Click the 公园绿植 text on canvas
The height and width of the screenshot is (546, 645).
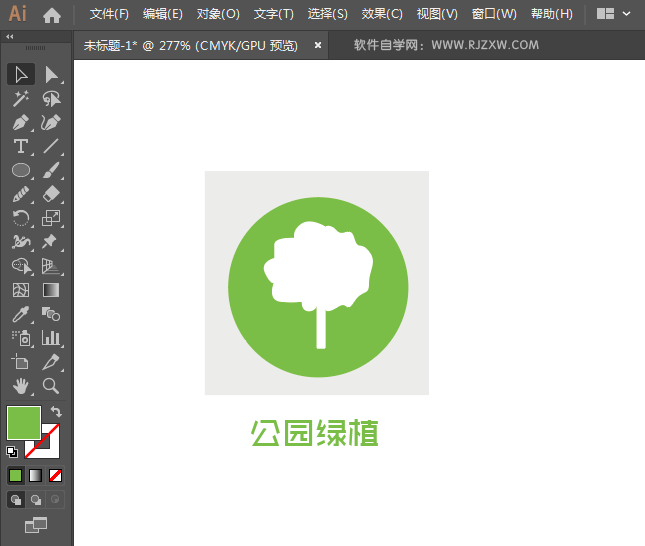[315, 433]
